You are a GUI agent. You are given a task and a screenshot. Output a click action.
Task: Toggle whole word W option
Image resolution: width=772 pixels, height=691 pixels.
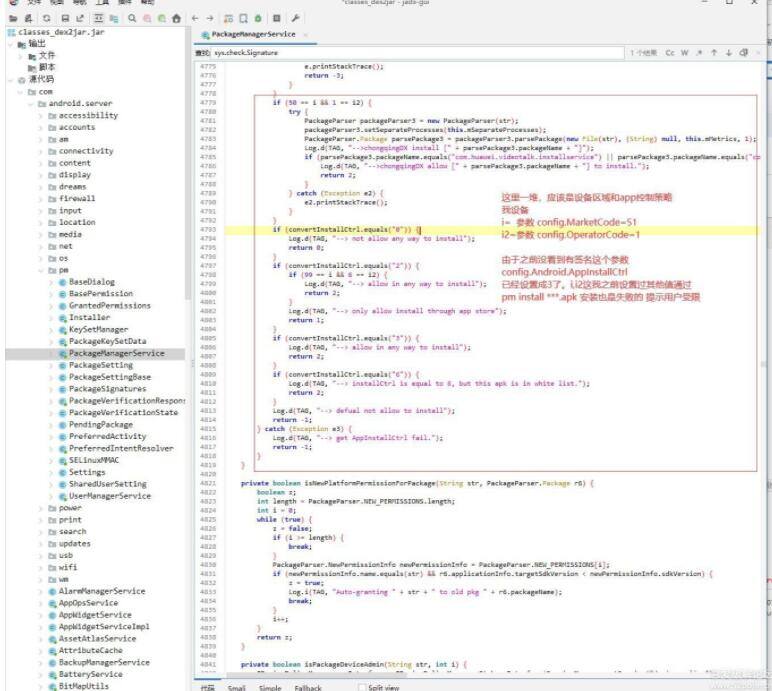pos(684,53)
